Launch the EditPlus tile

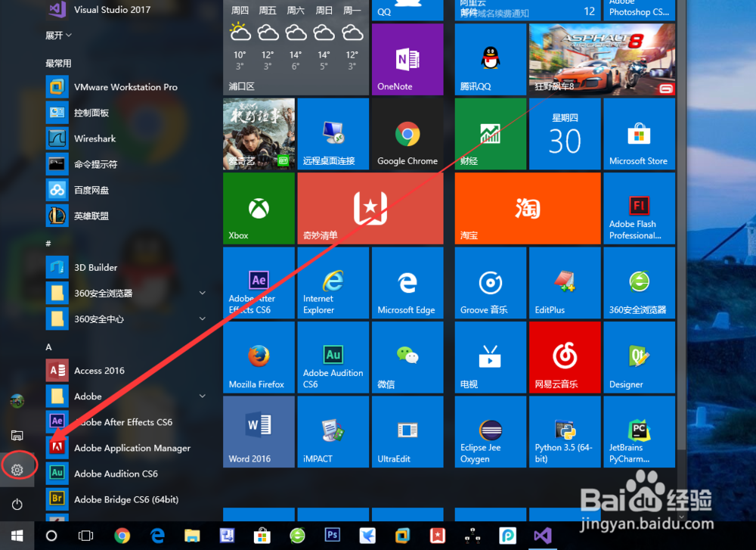tap(565, 283)
